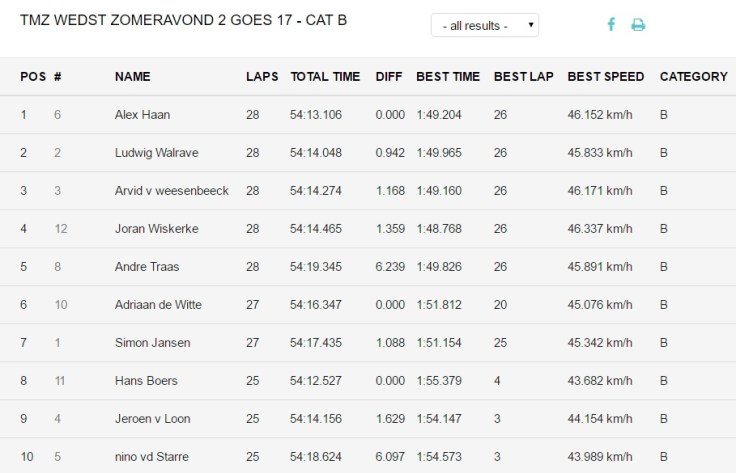Sort by the BEST LAP column header
736x473 pixels.
coord(524,76)
